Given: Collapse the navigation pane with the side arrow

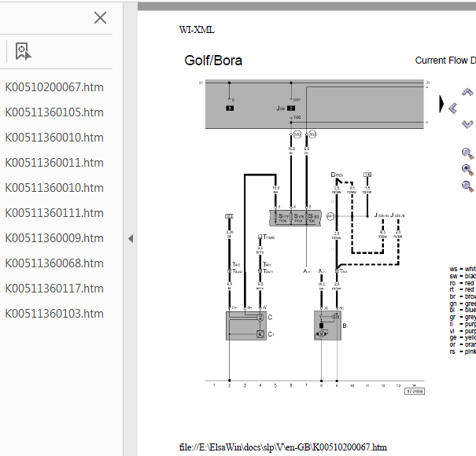Looking at the screenshot, I should (131, 239).
